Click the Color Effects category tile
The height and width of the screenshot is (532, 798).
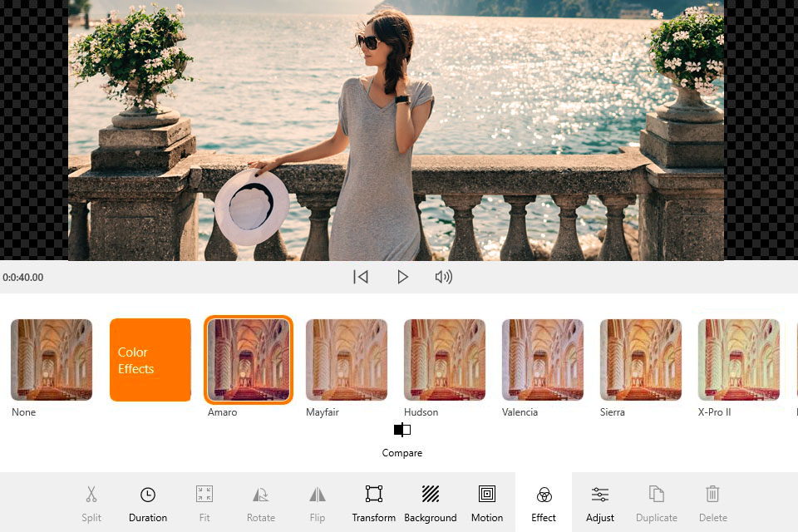150,359
